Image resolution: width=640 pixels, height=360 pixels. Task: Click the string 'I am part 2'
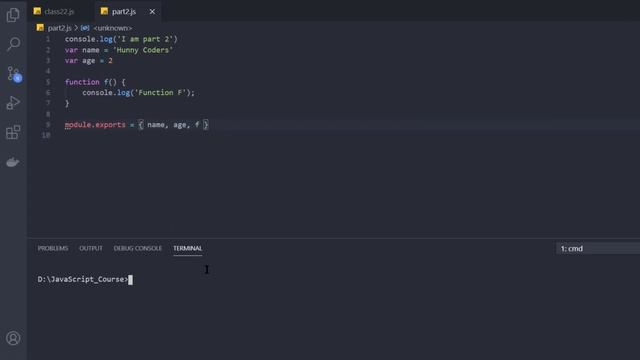click(145, 39)
